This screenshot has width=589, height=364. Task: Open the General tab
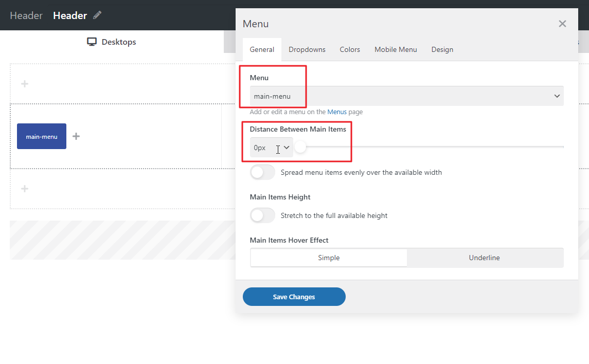coord(262,49)
